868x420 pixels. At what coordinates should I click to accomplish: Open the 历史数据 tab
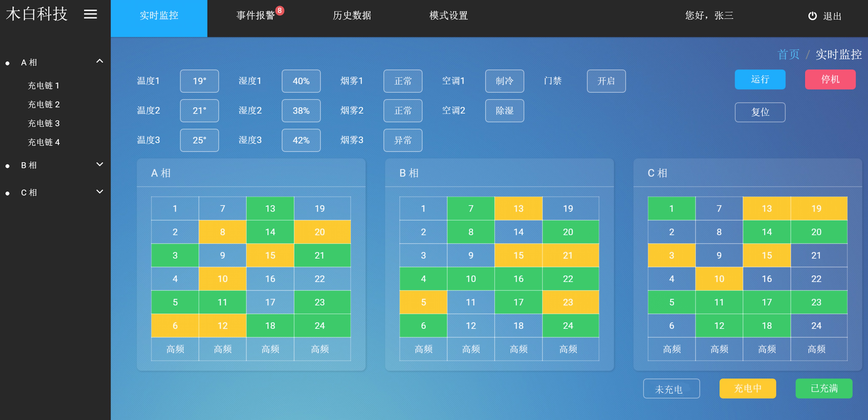point(352,16)
